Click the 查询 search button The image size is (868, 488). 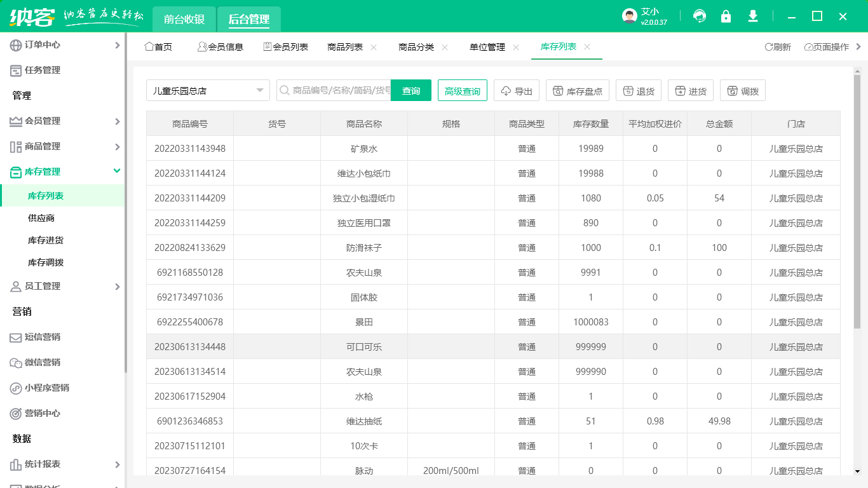pos(411,90)
